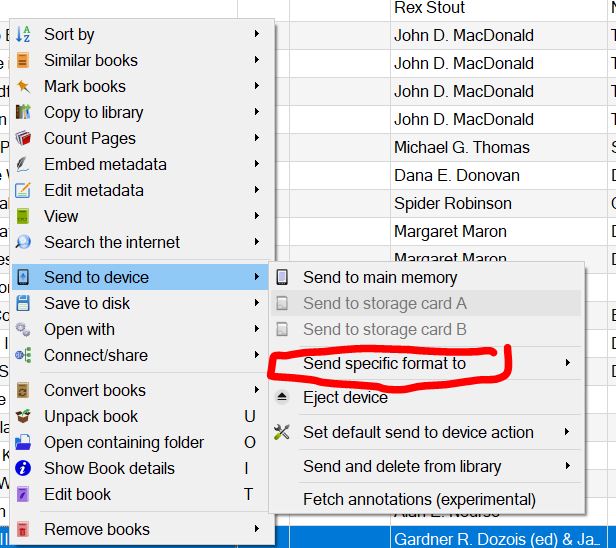Expand the Send specific format to submenu arrow
This screenshot has height=548, width=616.
568,363
